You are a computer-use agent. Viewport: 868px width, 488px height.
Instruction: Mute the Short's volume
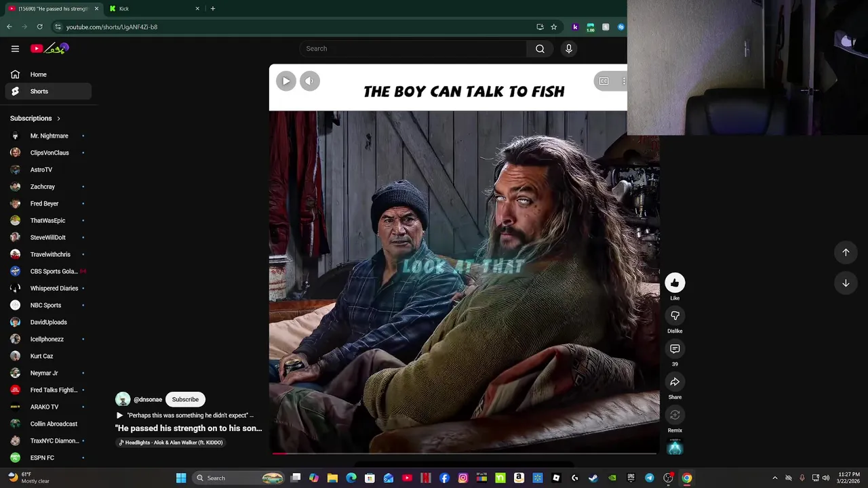pos(309,81)
